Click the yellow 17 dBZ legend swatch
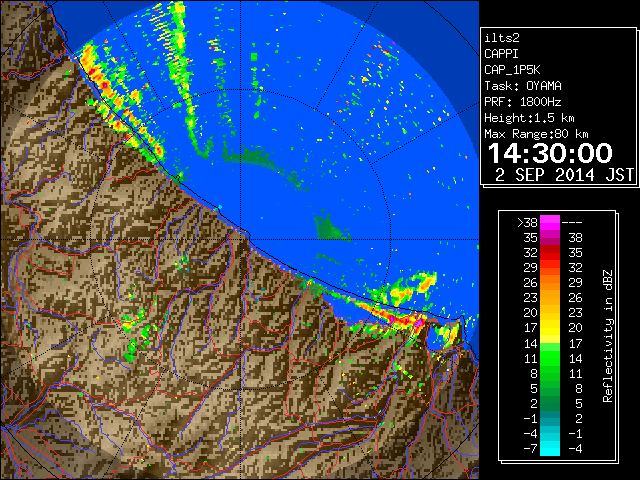Image resolution: width=640 pixels, height=480 pixels. pyautogui.click(x=550, y=328)
